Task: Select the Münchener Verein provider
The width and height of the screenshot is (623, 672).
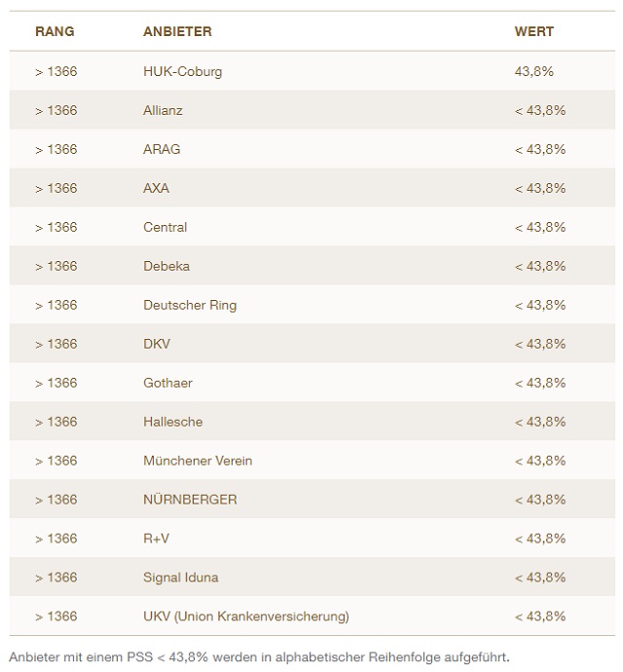Action: [198, 461]
